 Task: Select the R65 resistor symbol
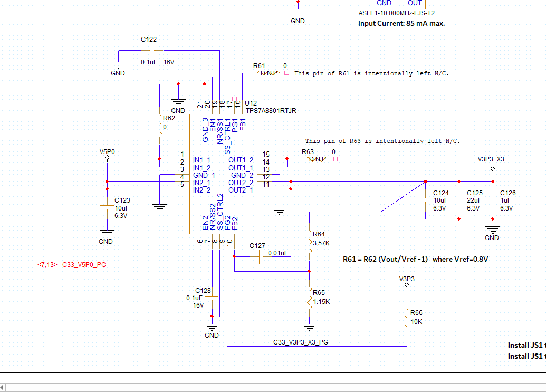(x=310, y=299)
